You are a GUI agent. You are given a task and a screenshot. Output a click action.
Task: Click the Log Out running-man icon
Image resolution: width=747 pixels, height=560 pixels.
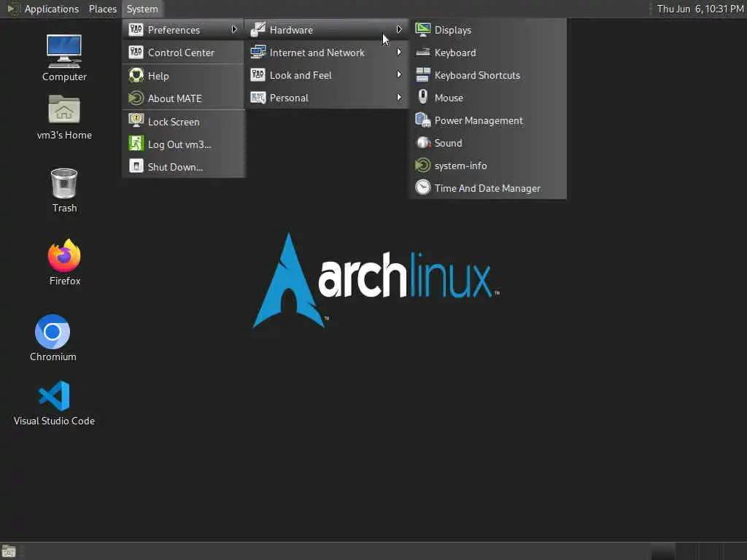[x=136, y=144]
